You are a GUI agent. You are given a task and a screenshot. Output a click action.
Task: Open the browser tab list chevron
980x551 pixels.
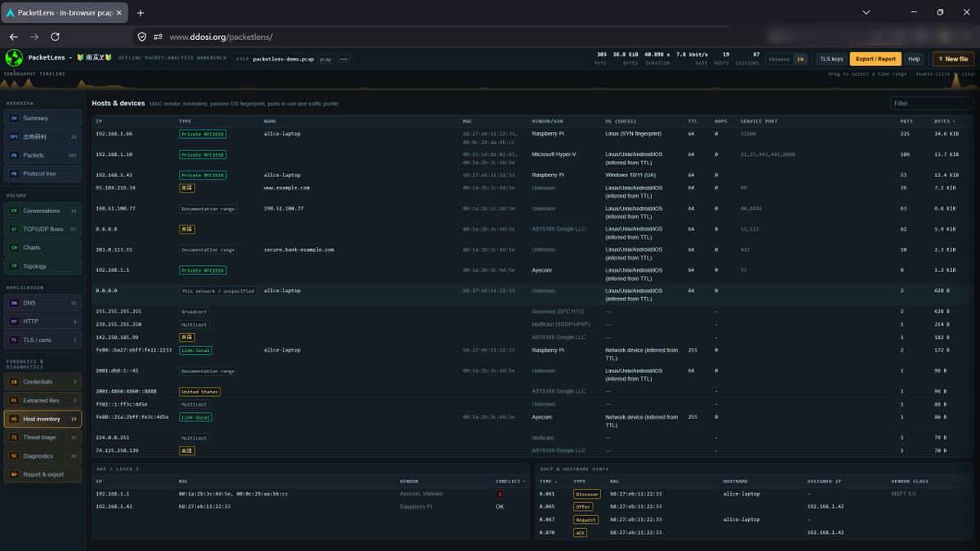[866, 13]
